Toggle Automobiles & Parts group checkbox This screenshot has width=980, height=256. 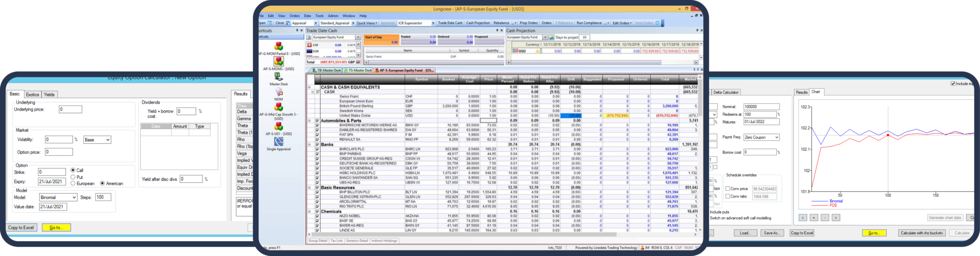[317, 120]
